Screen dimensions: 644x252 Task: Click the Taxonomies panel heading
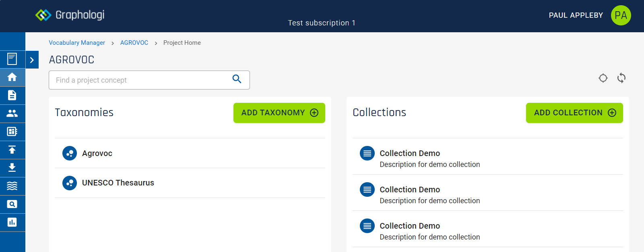tap(84, 112)
